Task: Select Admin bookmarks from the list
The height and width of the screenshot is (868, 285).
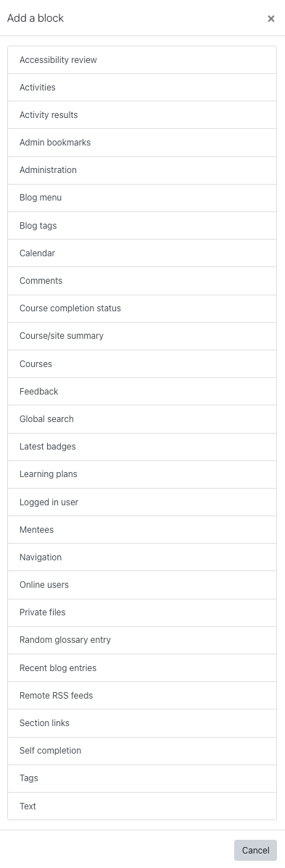Action: [x=142, y=143]
